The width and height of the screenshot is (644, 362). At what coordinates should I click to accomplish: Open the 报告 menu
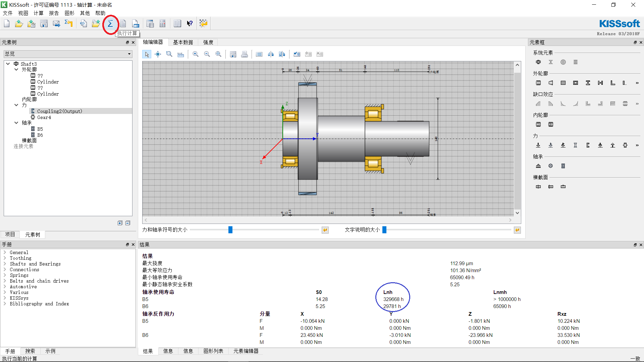click(54, 13)
